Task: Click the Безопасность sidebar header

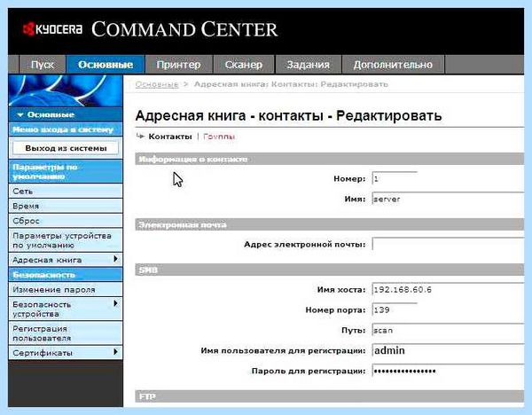Action: (66, 275)
